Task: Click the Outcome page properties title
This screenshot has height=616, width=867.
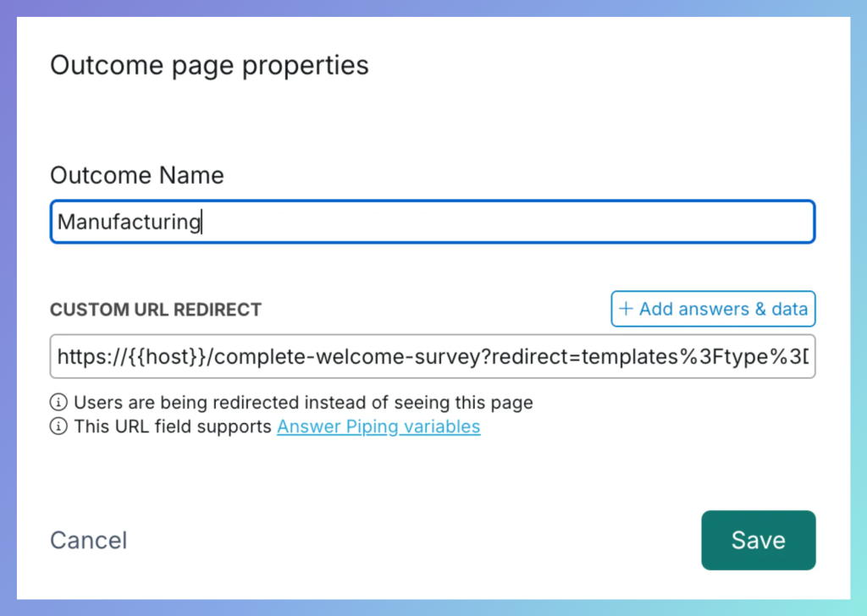Action: [209, 65]
